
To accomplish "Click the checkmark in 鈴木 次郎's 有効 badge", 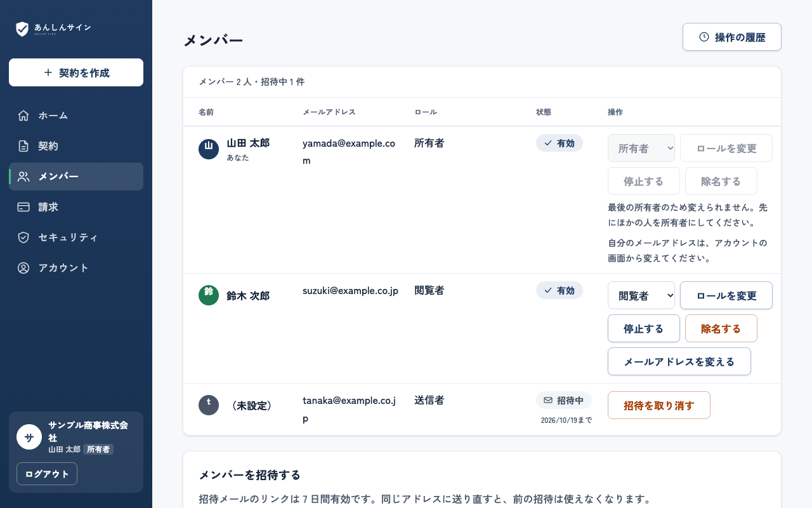I will [x=548, y=291].
